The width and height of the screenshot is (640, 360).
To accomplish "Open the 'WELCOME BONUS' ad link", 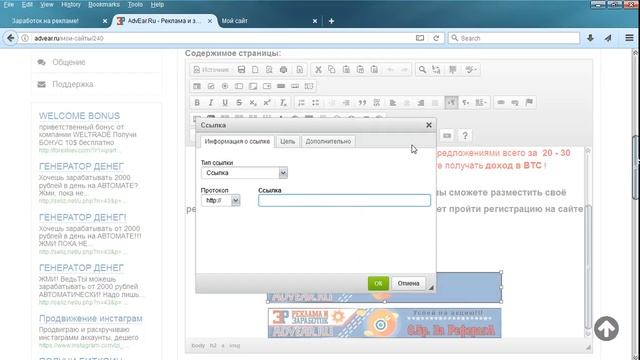I will 80,116.
